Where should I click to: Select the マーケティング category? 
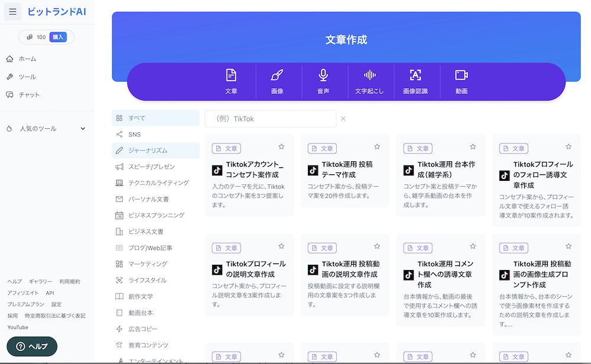155,264
